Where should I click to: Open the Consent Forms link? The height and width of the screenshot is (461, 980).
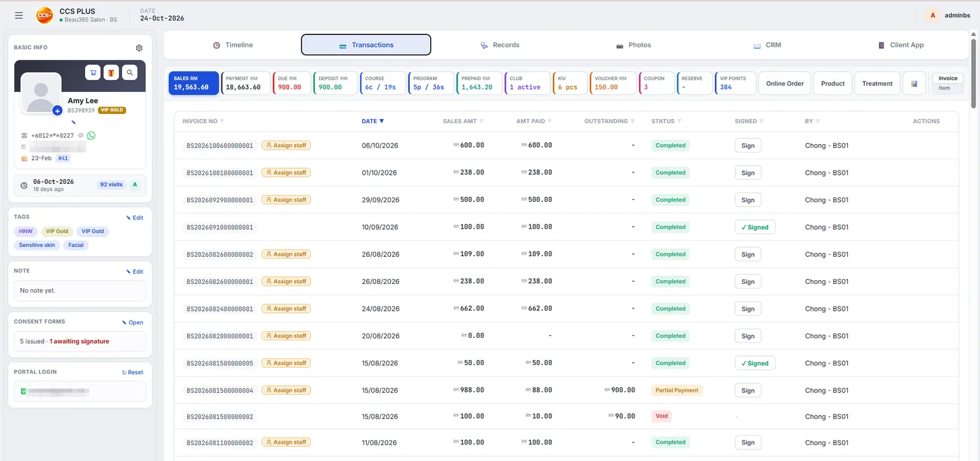click(133, 322)
